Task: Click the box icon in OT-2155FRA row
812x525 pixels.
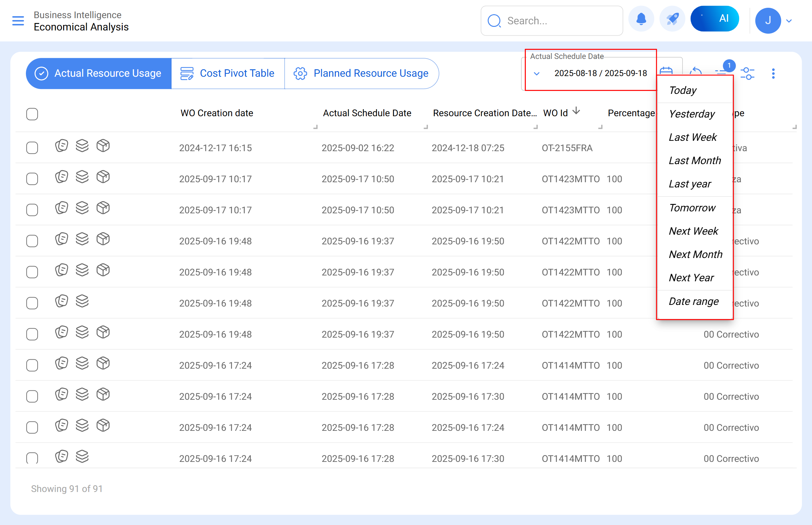Action: 103,146
